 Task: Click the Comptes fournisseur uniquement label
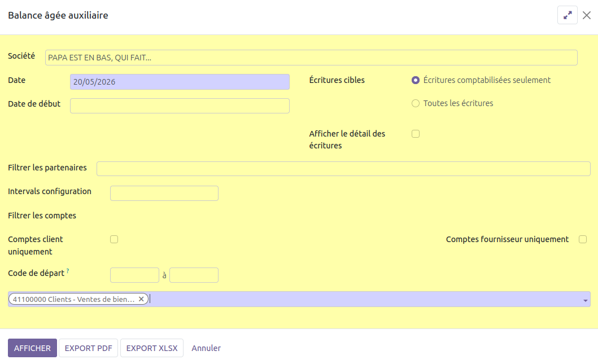click(507, 239)
